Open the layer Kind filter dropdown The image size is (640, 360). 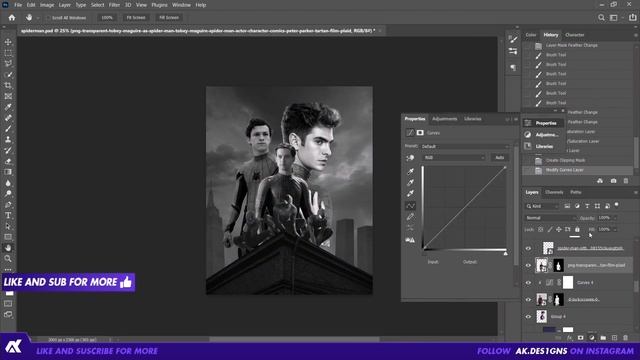tap(542, 206)
